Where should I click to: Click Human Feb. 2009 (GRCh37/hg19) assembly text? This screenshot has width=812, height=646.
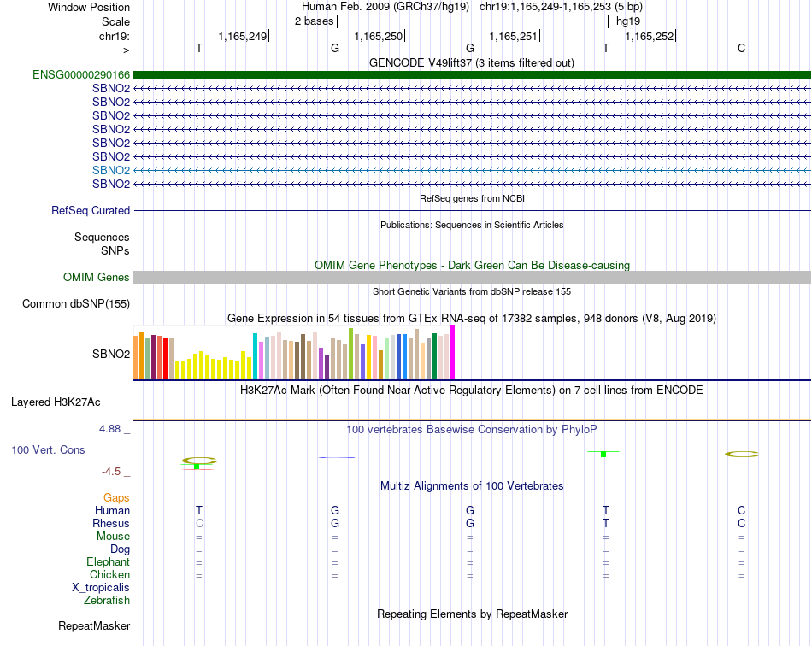coord(385,7)
